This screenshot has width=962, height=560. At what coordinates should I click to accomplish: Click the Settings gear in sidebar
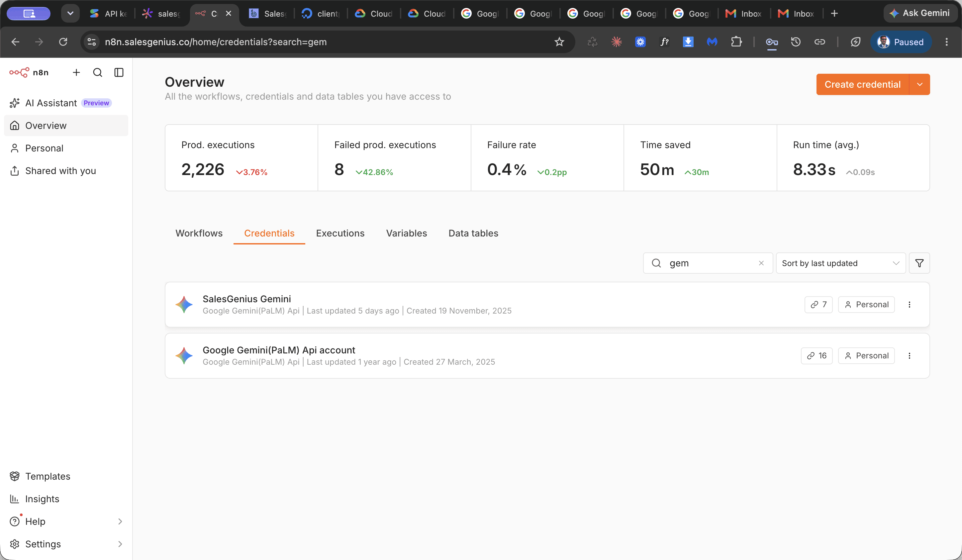[x=15, y=544]
